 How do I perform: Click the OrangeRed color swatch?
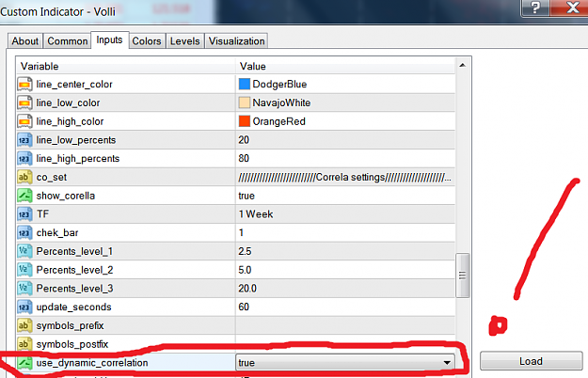point(245,121)
